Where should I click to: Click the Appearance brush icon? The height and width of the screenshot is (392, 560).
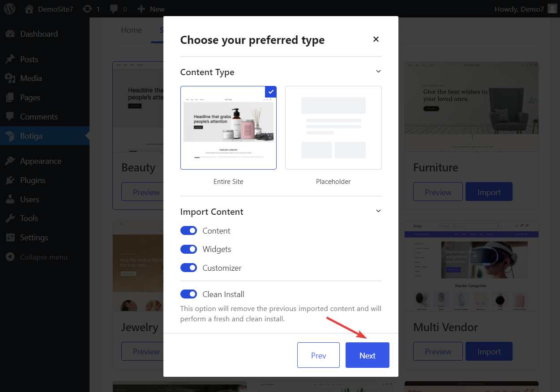tap(10, 161)
